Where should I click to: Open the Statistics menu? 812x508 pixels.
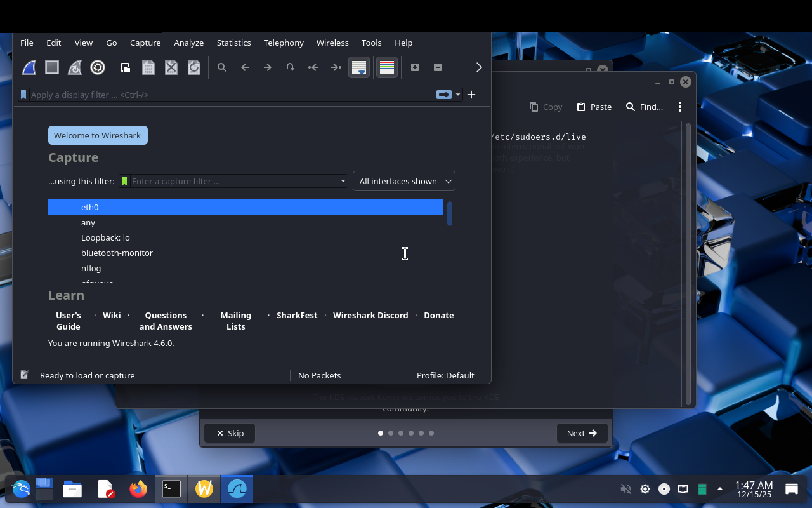point(233,43)
